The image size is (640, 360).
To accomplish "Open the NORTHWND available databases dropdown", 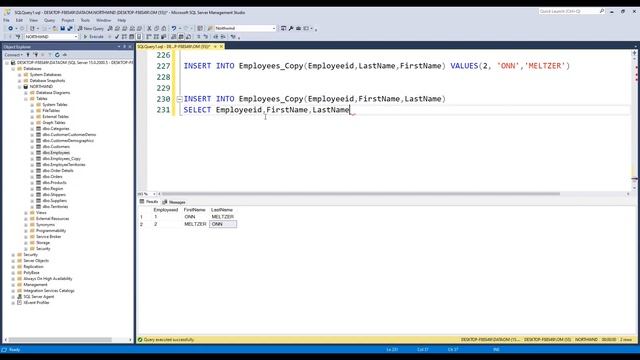I will point(76,37).
